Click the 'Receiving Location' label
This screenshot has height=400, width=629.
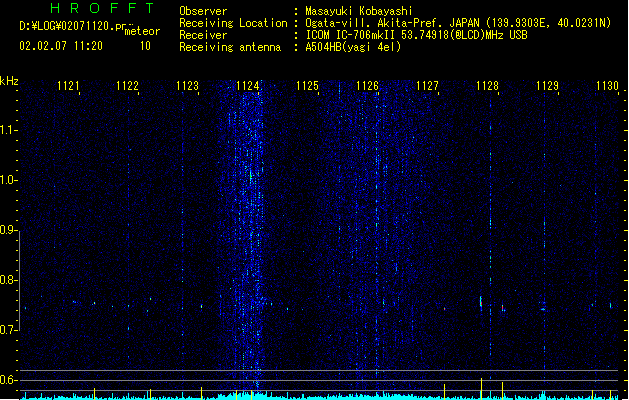point(233,23)
